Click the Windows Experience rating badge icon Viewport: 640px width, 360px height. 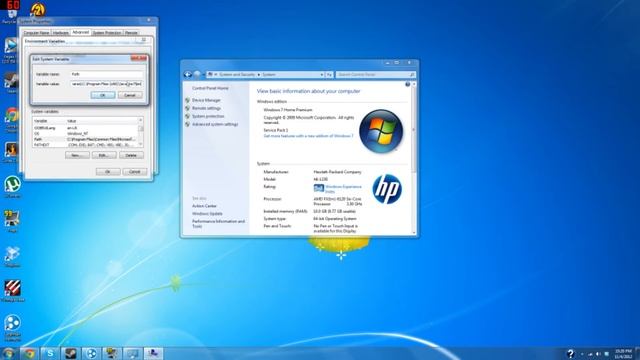(319, 188)
